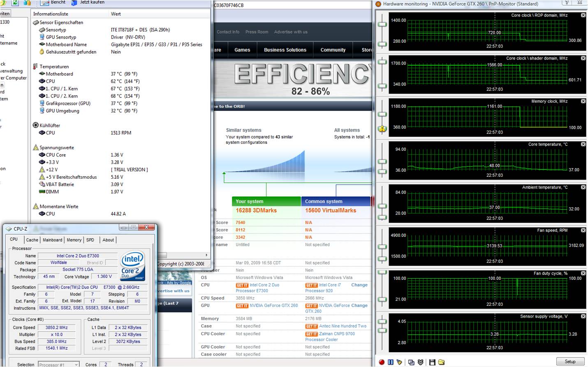Image resolution: width=588 pixels, height=367 pixels.
Task: Click Jetzt kaufen in Everest toolbar
Action: point(88,2)
